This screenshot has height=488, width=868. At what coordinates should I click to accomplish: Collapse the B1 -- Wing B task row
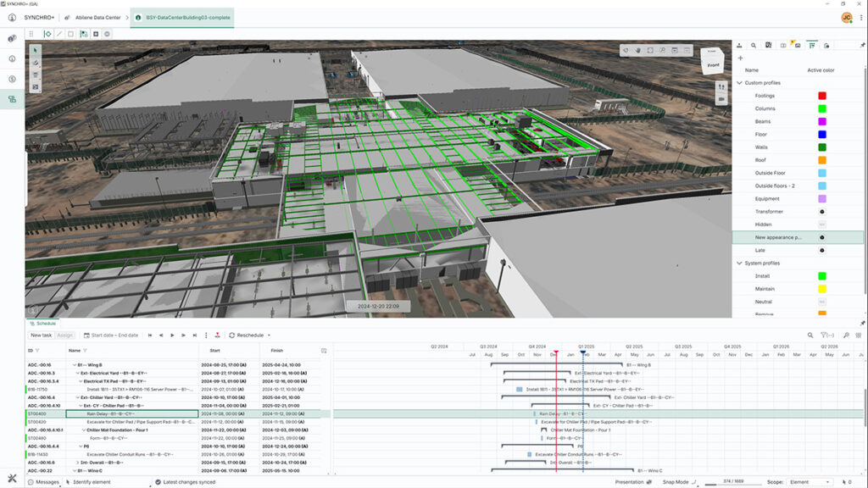click(x=74, y=364)
